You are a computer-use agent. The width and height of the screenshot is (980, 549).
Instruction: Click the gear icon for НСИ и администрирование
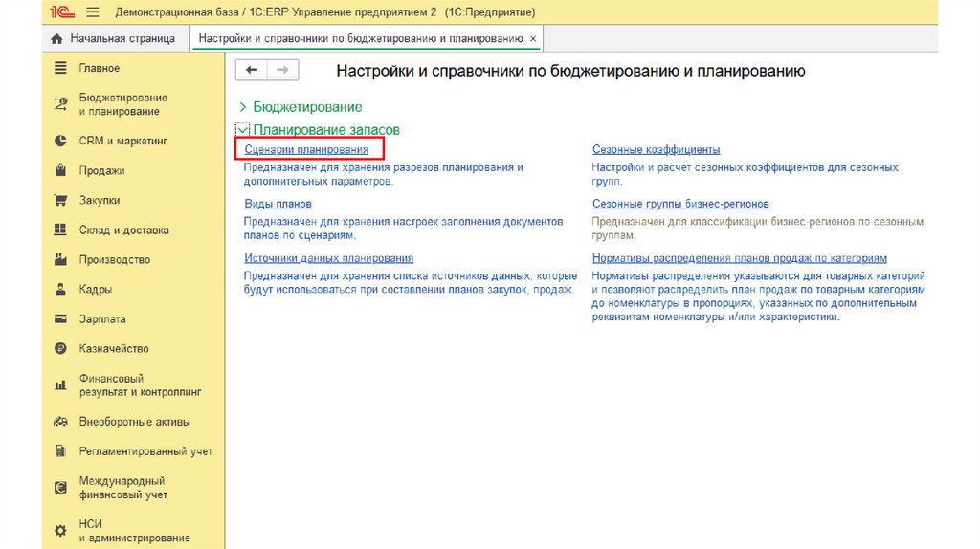click(60, 531)
